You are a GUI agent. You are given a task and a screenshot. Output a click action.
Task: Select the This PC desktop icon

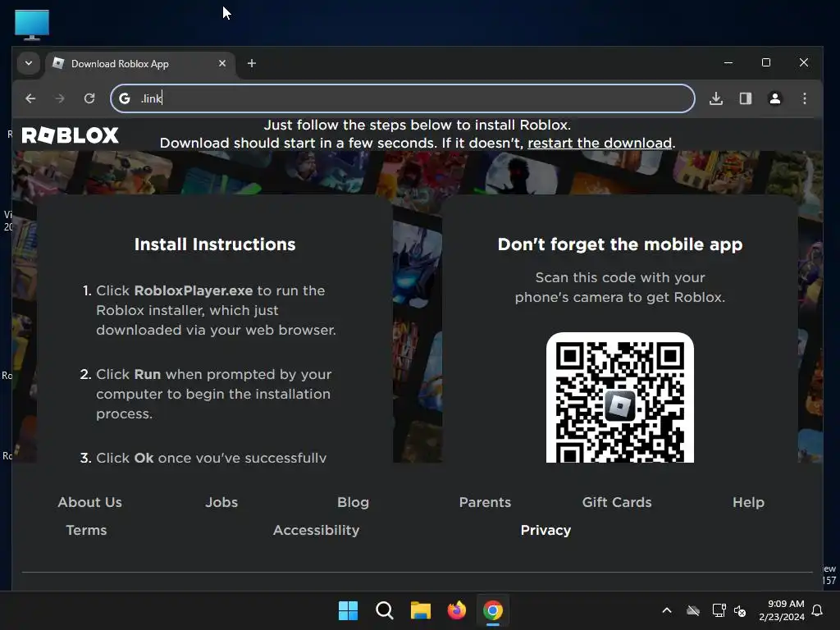32,25
